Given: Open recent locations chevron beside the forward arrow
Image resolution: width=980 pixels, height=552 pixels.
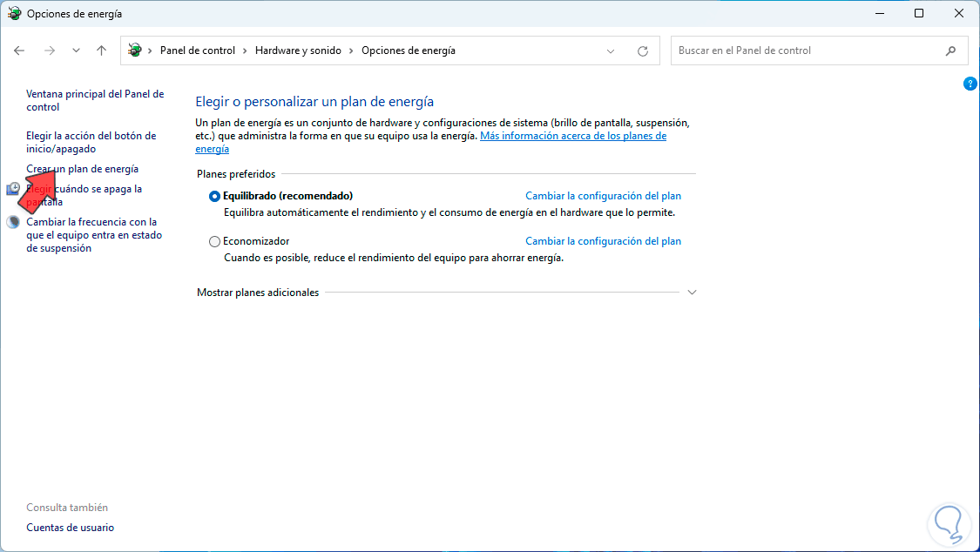Looking at the screenshot, I should (x=76, y=50).
